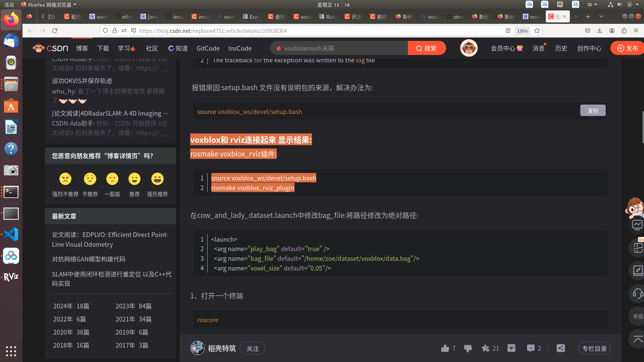Open the input method 中 dropdown

click(x=592, y=5)
